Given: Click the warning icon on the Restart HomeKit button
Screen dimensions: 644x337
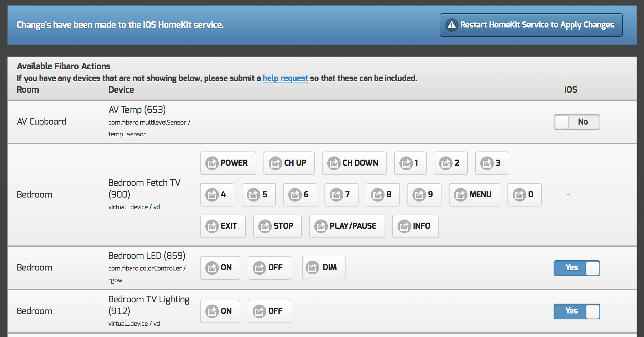Looking at the screenshot, I should click(x=452, y=25).
